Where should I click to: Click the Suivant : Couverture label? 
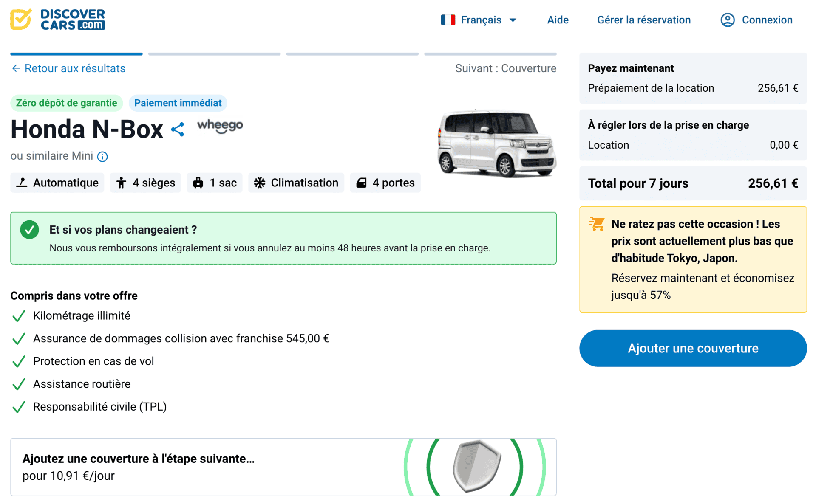click(x=506, y=68)
